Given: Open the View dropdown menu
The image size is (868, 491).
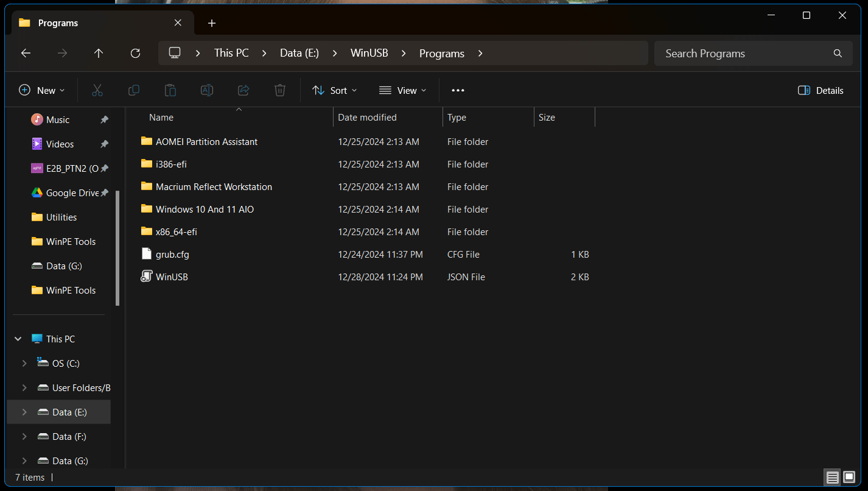Looking at the screenshot, I should tap(402, 90).
